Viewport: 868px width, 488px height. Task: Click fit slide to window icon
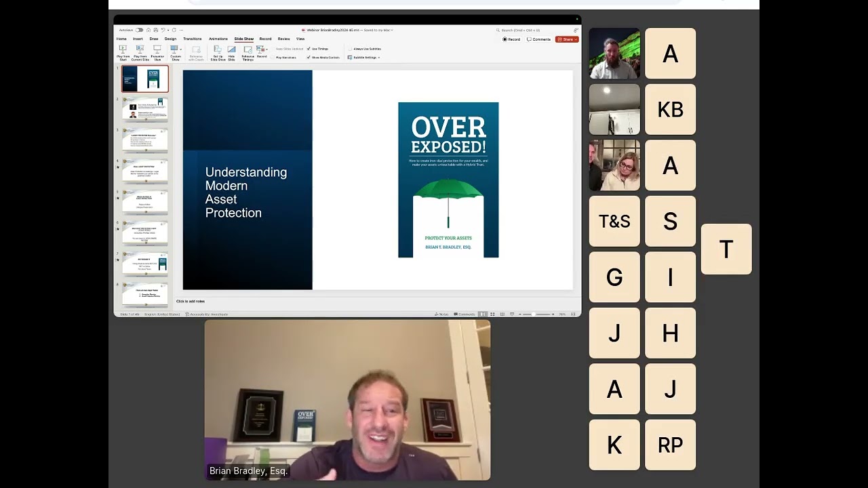(573, 314)
